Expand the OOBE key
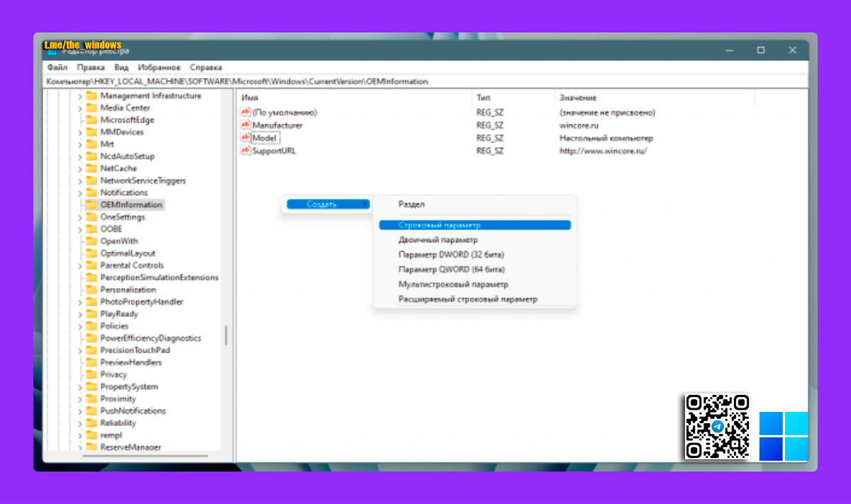Viewport: 851px width, 504px height. point(80,229)
